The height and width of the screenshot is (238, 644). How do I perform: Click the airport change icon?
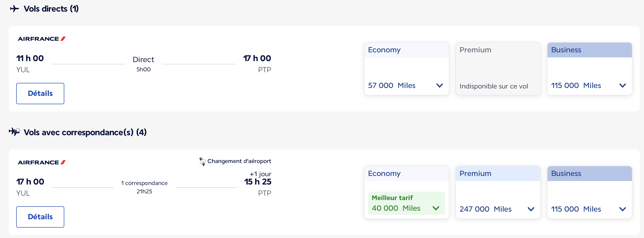(x=202, y=161)
